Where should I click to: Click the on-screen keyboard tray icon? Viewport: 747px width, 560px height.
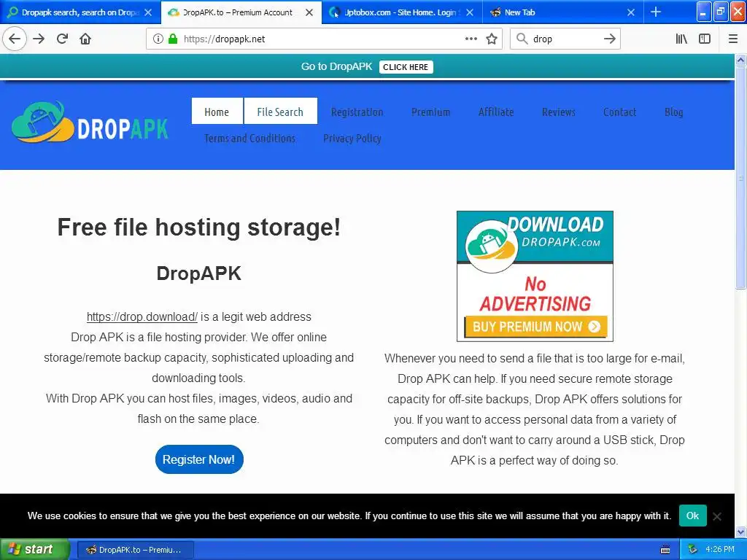[665, 550]
